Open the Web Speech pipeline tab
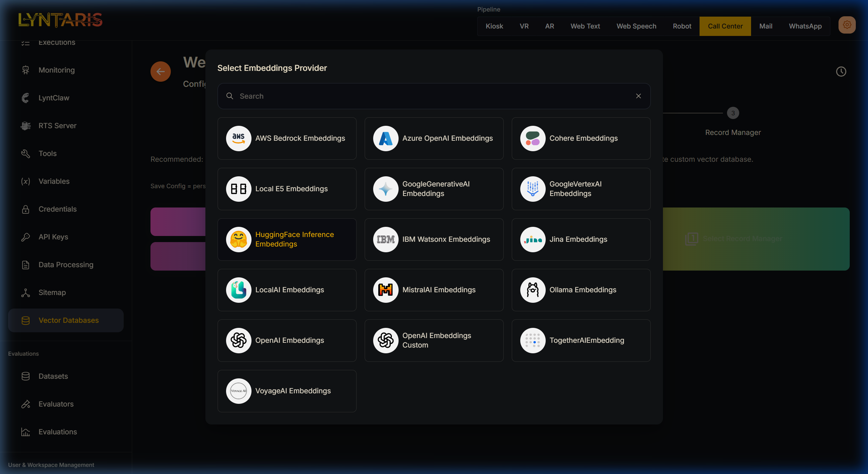 click(637, 26)
